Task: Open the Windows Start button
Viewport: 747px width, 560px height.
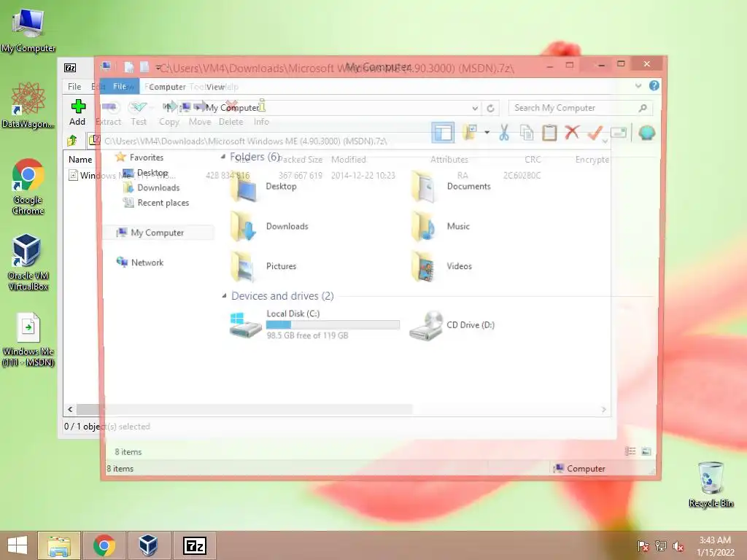Action: [18, 545]
